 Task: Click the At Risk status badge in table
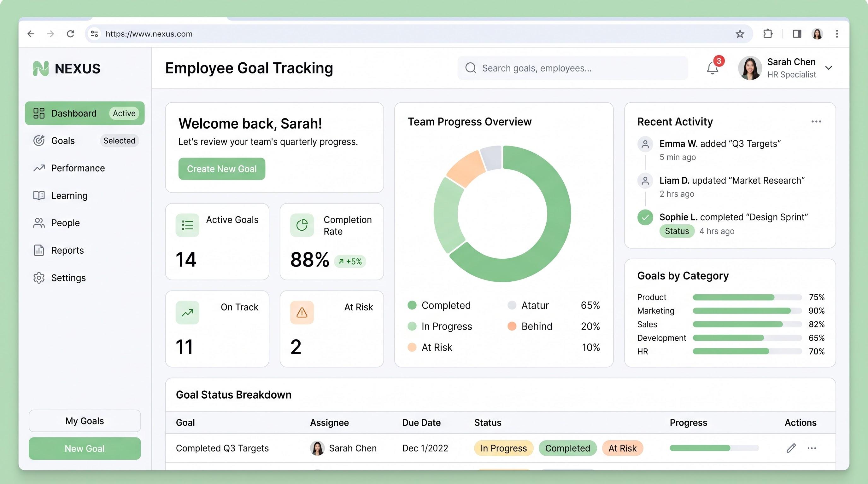coord(622,448)
